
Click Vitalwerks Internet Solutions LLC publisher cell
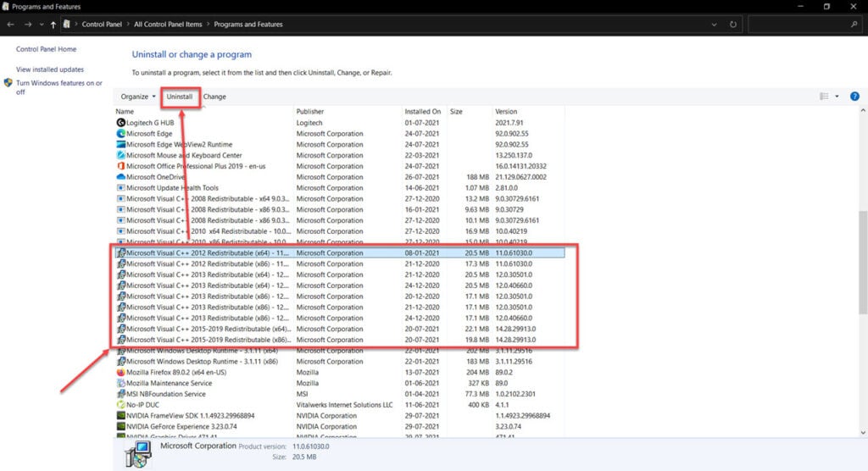tap(344, 405)
